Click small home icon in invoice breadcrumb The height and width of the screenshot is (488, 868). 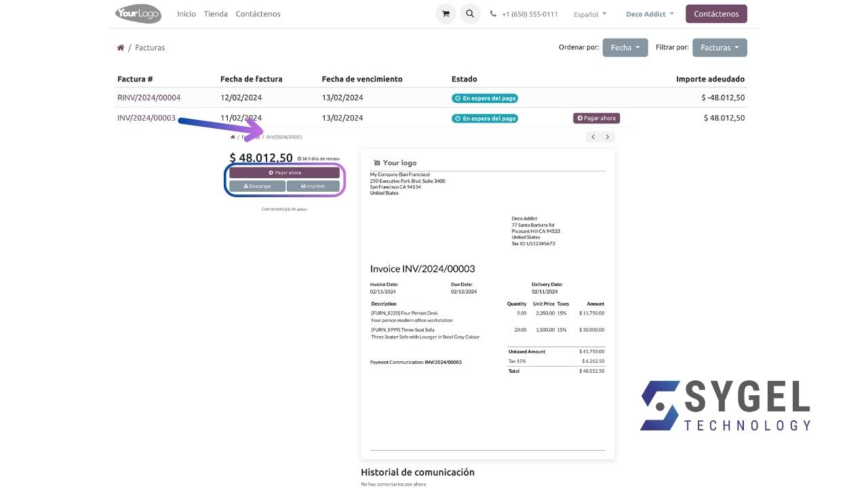[233, 137]
